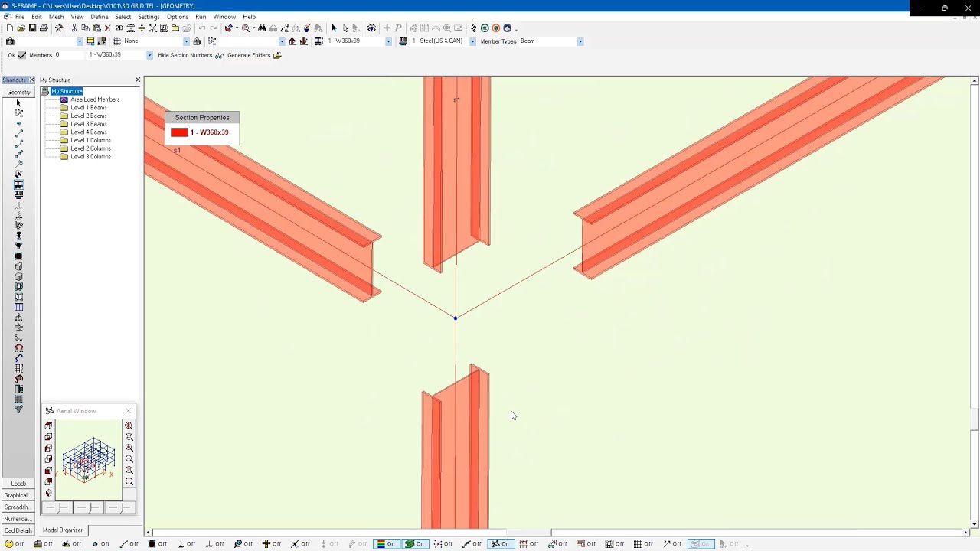Click the Aerial Window structure thumbnail
Screen dimensions: 980x551
pyautogui.click(x=88, y=459)
